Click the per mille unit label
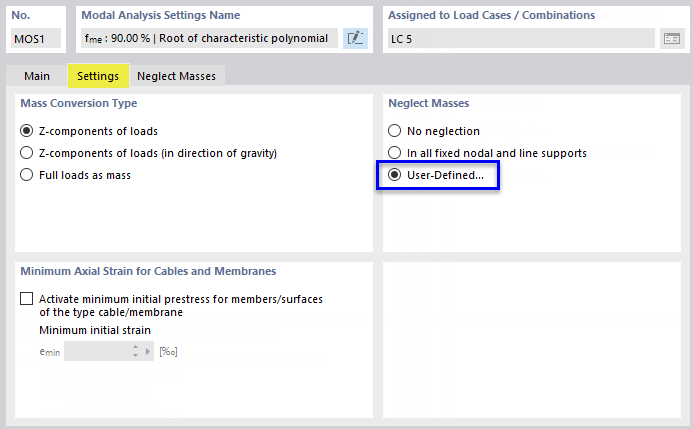 click(168, 351)
